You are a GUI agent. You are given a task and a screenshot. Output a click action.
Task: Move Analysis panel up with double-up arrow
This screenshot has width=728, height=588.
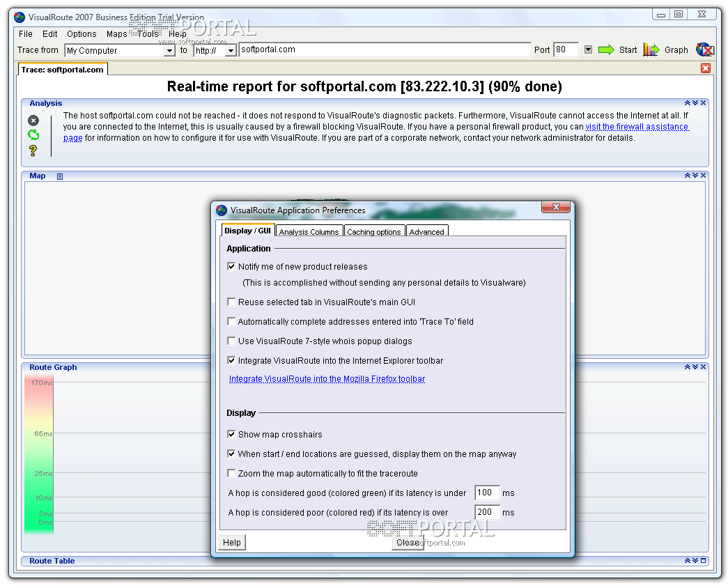(688, 102)
